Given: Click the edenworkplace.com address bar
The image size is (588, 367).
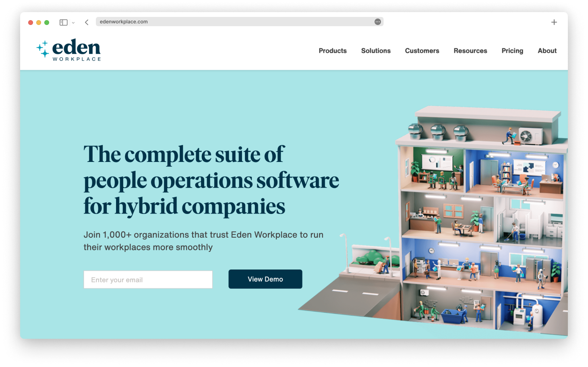Looking at the screenshot, I should pos(240,22).
